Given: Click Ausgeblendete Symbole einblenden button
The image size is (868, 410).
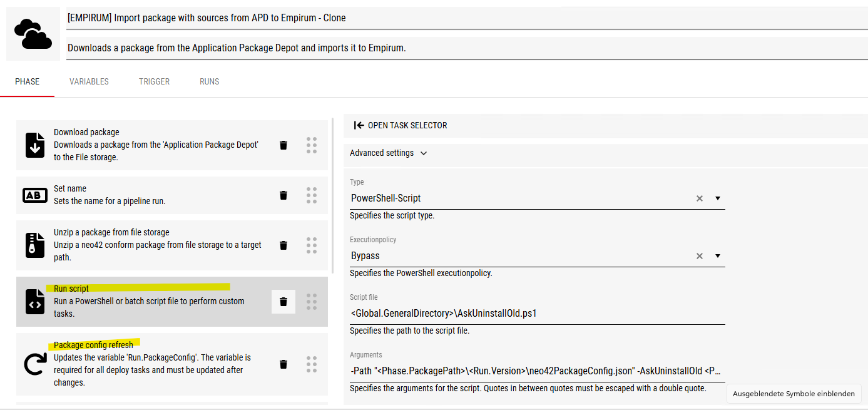Looking at the screenshot, I should 794,394.
